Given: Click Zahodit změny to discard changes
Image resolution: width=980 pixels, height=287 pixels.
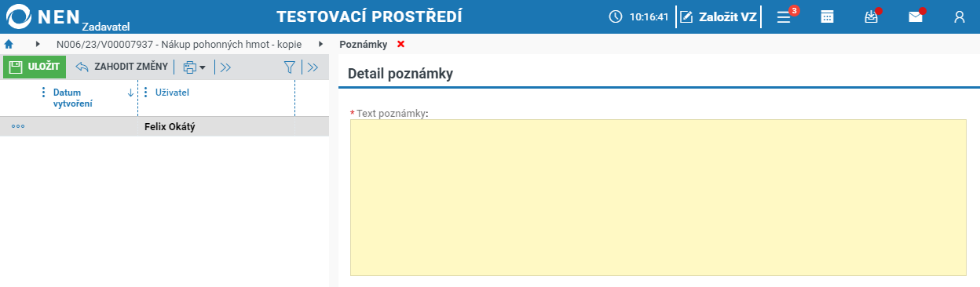Looking at the screenshot, I should pyautogui.click(x=122, y=67).
